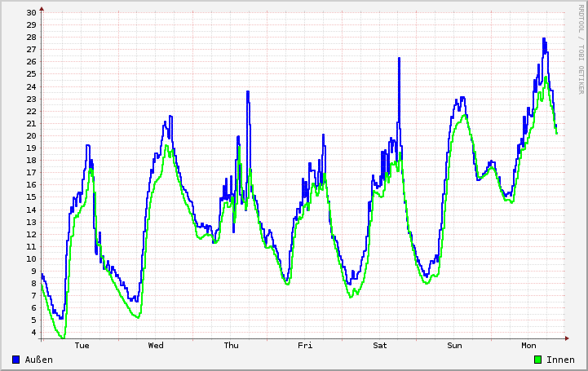588x371 pixels.
Task: Click the tall blue spike on Saturday
Action: click(399, 60)
